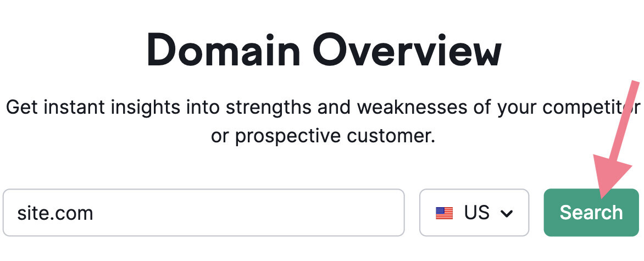Click the "site.com" text in the field

[55, 213]
